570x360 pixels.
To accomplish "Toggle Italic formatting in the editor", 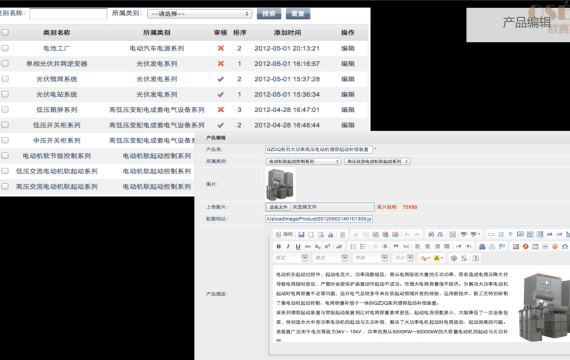I will click(288, 247).
